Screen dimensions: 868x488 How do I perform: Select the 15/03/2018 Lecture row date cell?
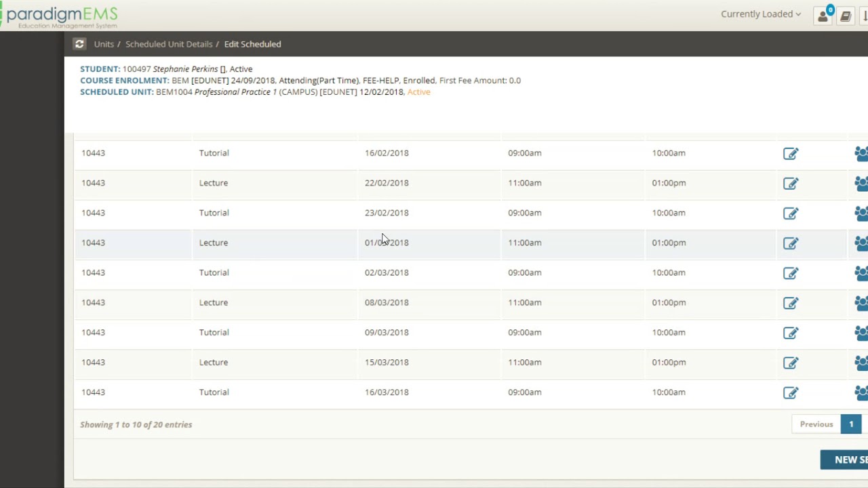coord(387,363)
